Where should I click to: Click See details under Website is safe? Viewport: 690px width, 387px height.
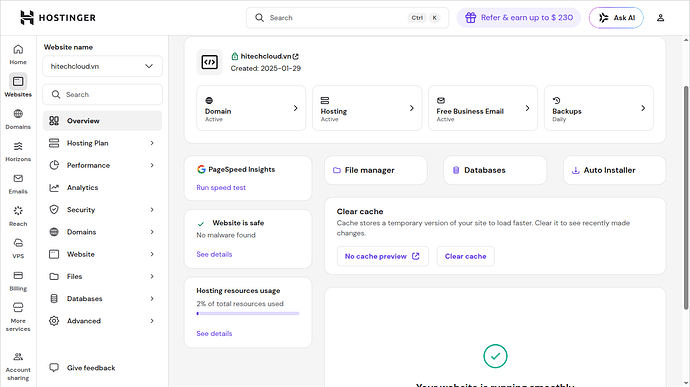coord(214,254)
